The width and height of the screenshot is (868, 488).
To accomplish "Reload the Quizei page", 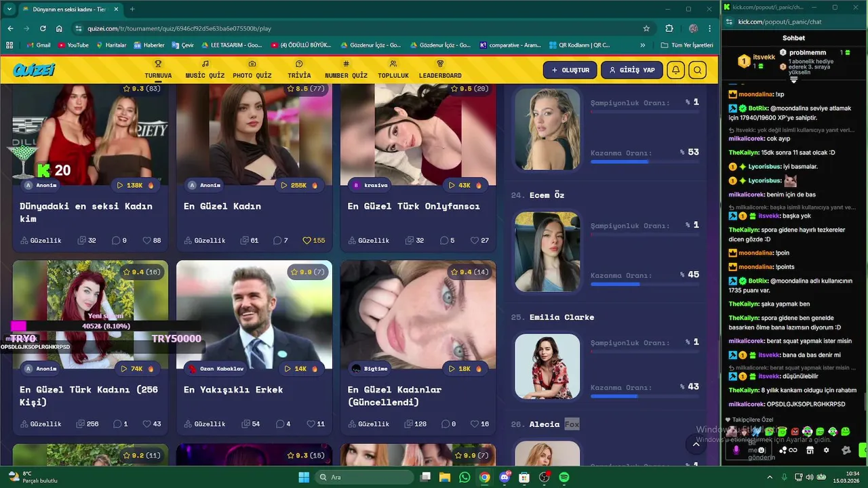I will pos(43,28).
